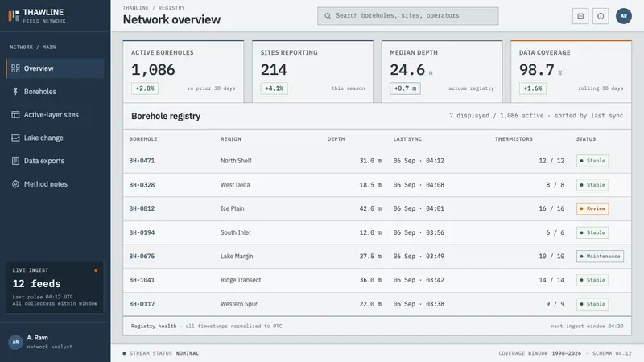Select borehole BH-0675

[x=142, y=256]
